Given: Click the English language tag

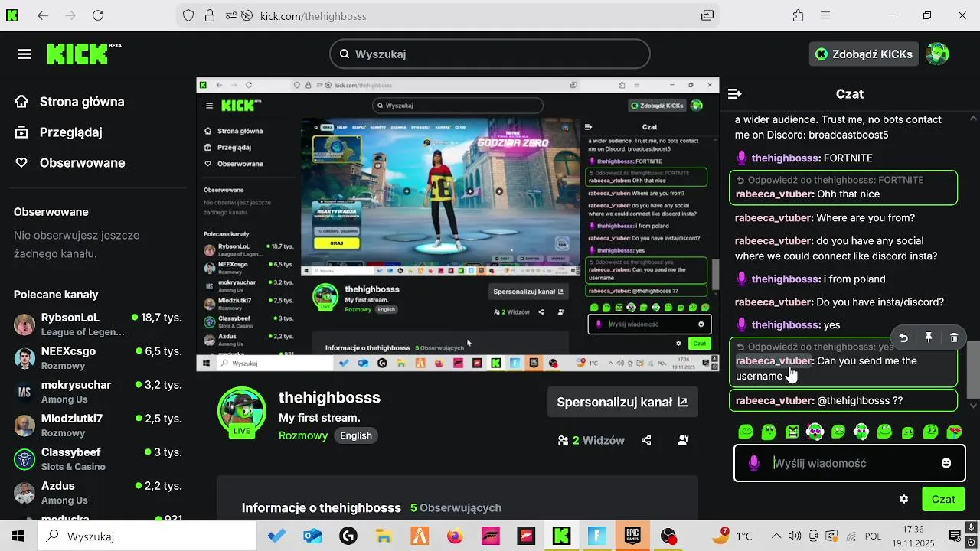Looking at the screenshot, I should tap(356, 435).
